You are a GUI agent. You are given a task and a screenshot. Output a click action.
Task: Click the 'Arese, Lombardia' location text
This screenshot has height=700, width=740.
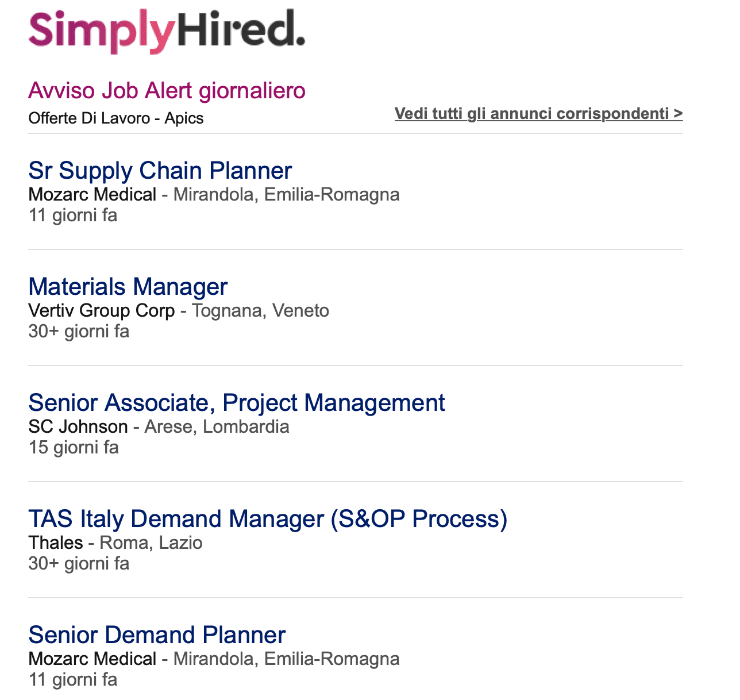[x=217, y=427]
